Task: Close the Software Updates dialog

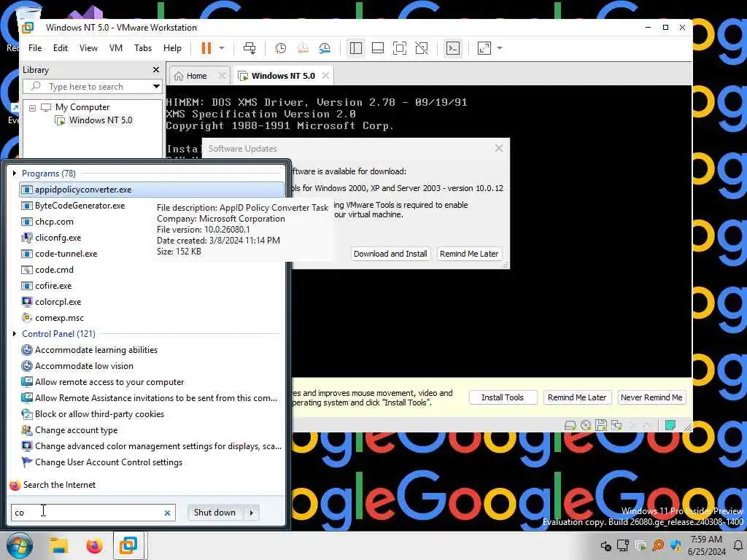Action: (x=499, y=148)
